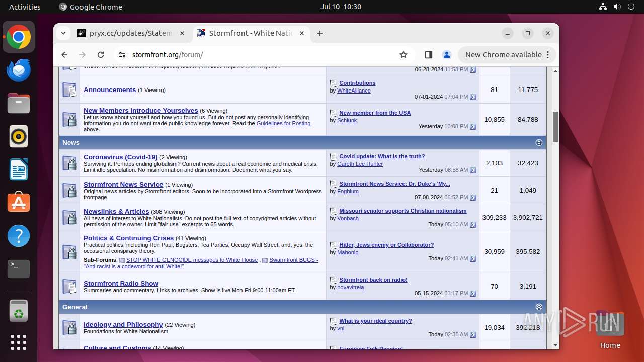
Task: Launch Thunderbird Mail from dock
Action: pos(19,70)
